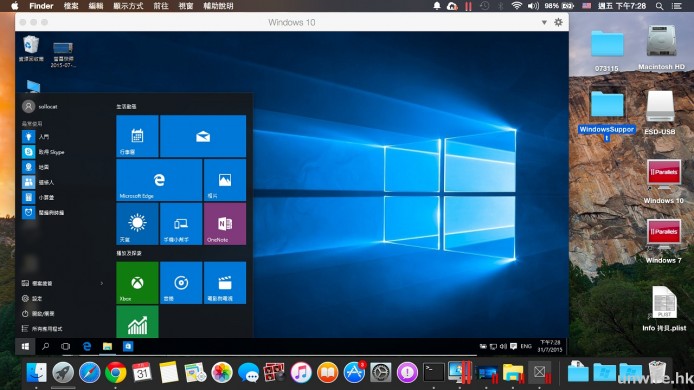The image size is (694, 390).
Task: Open the 視窗 menu
Action: (185, 6)
